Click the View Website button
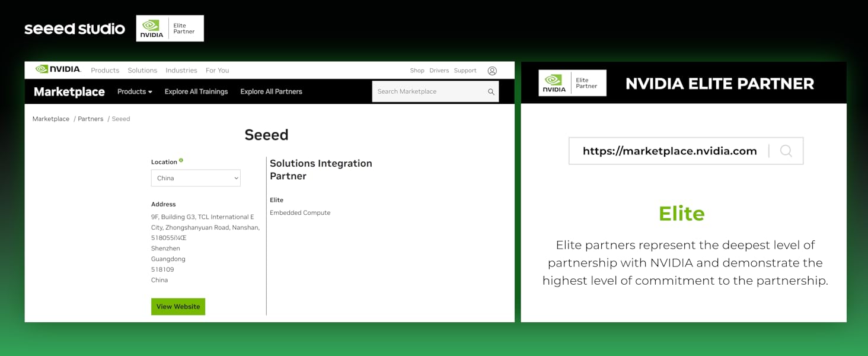Screen dimensions: 868x356 [x=178, y=307]
